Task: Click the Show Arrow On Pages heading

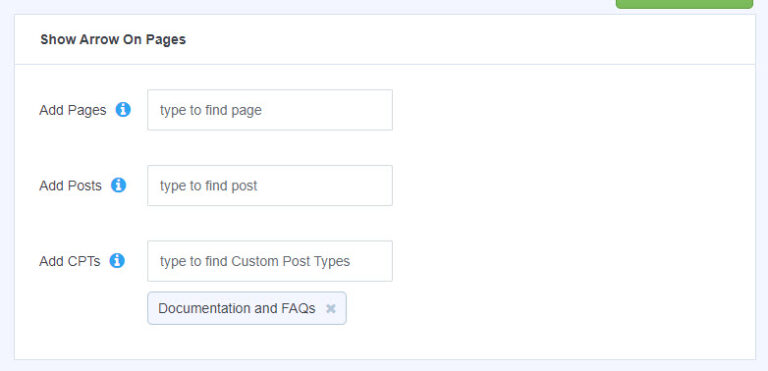Action: [x=113, y=39]
